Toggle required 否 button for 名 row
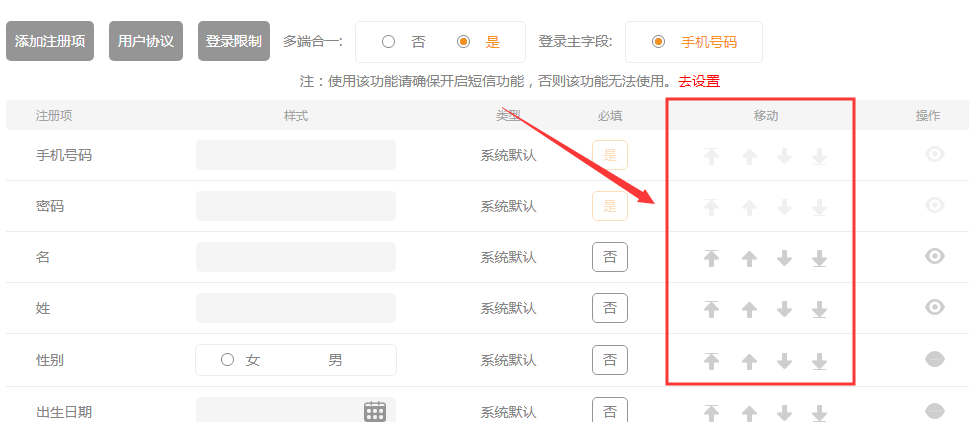The image size is (969, 422). (610, 257)
